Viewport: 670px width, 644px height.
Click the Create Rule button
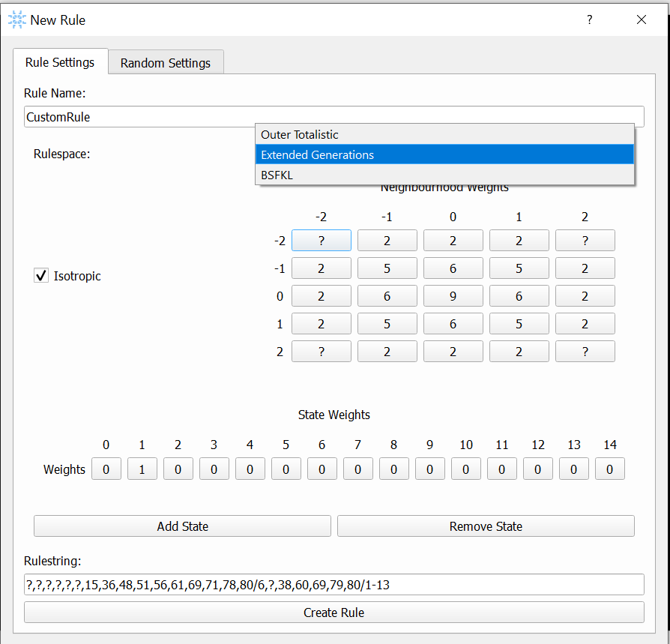point(334,613)
